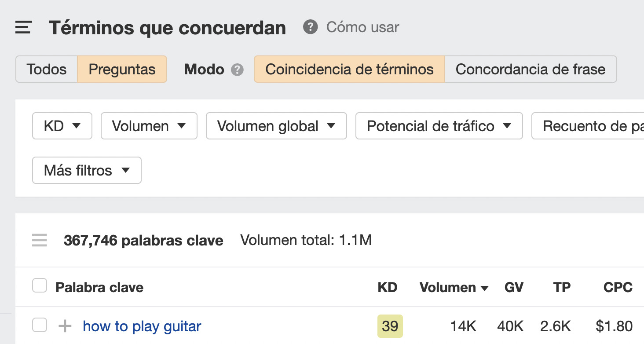644x344 pixels.
Task: Open the how to play guitar keyword link
Action: pyautogui.click(x=142, y=326)
